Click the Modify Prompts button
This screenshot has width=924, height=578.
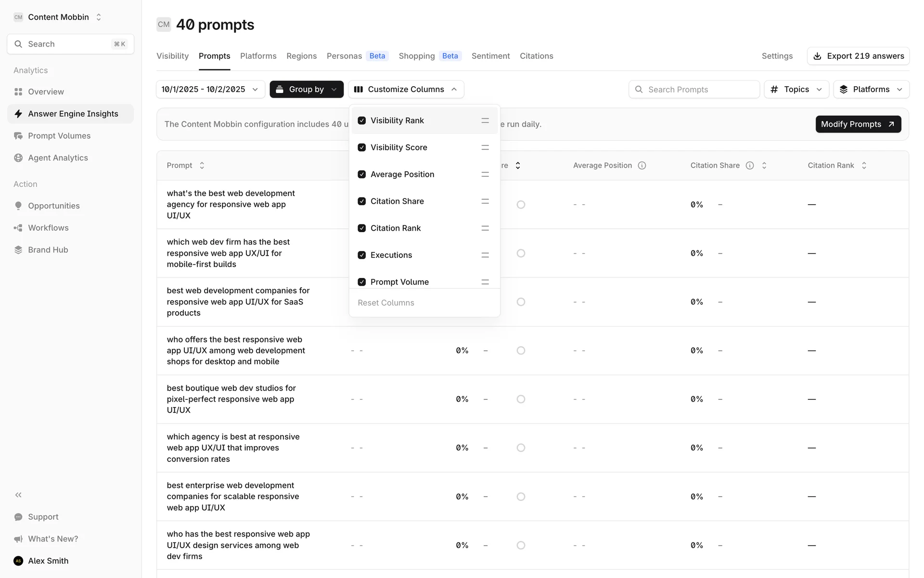tap(858, 124)
